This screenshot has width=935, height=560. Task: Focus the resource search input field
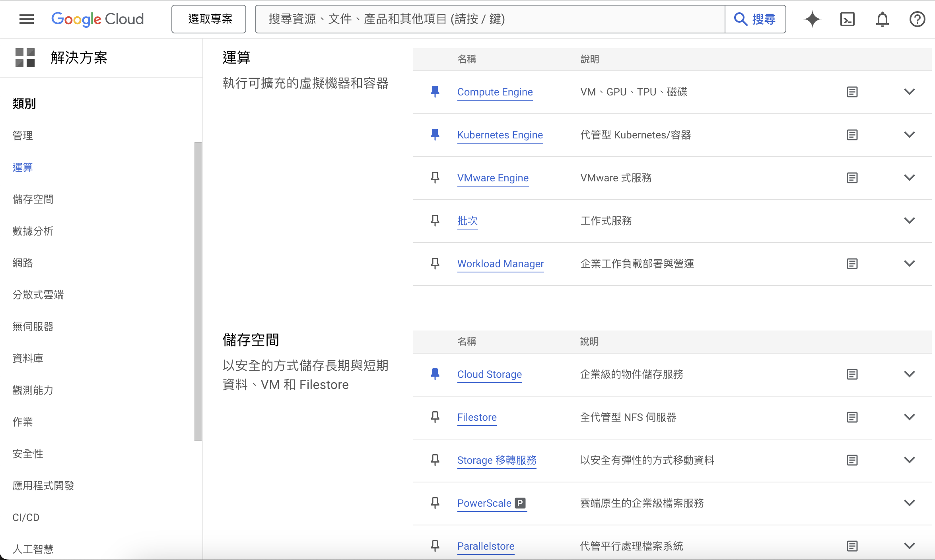click(490, 19)
